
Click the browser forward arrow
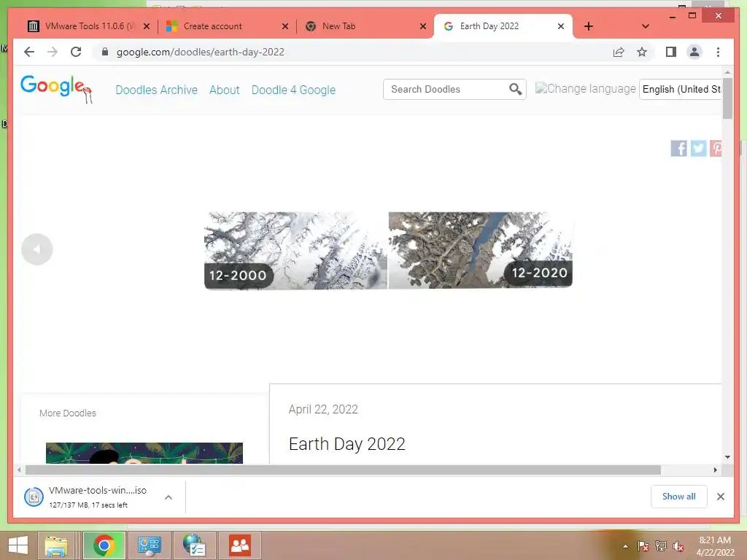(53, 52)
